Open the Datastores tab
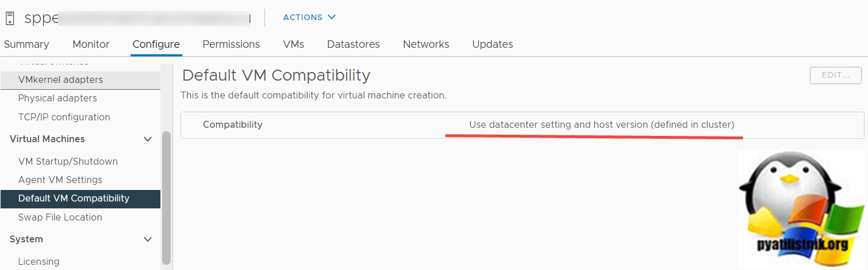868x270 pixels. (x=353, y=44)
